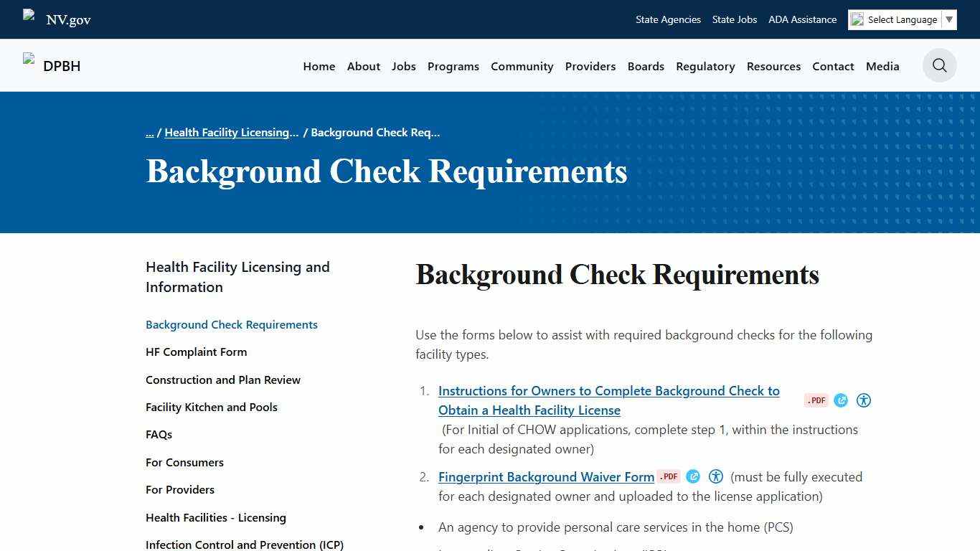
Task: Click the external link icon for Fingerprint Waiver
Action: click(693, 476)
